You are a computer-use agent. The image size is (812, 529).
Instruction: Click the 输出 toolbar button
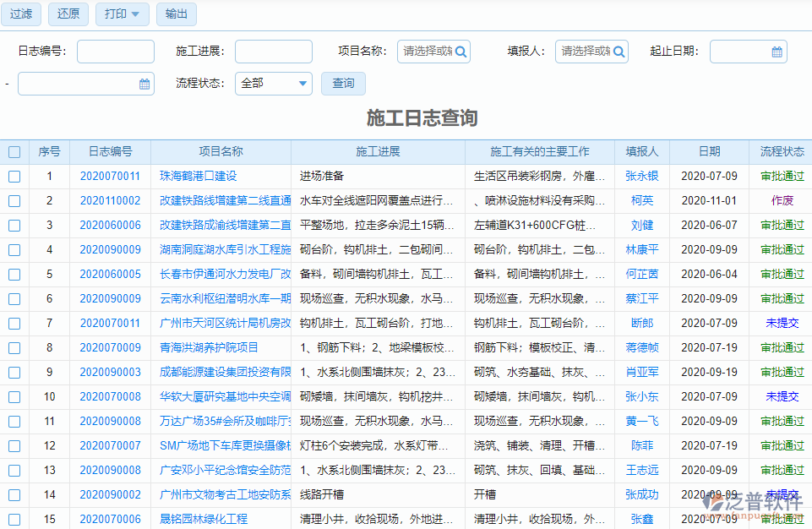point(176,14)
